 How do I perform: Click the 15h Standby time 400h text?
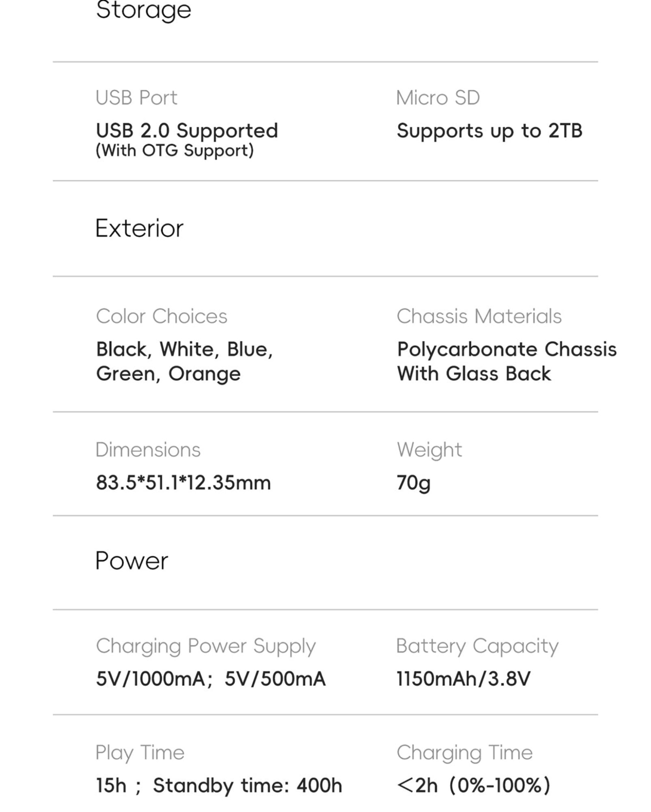pos(219,786)
